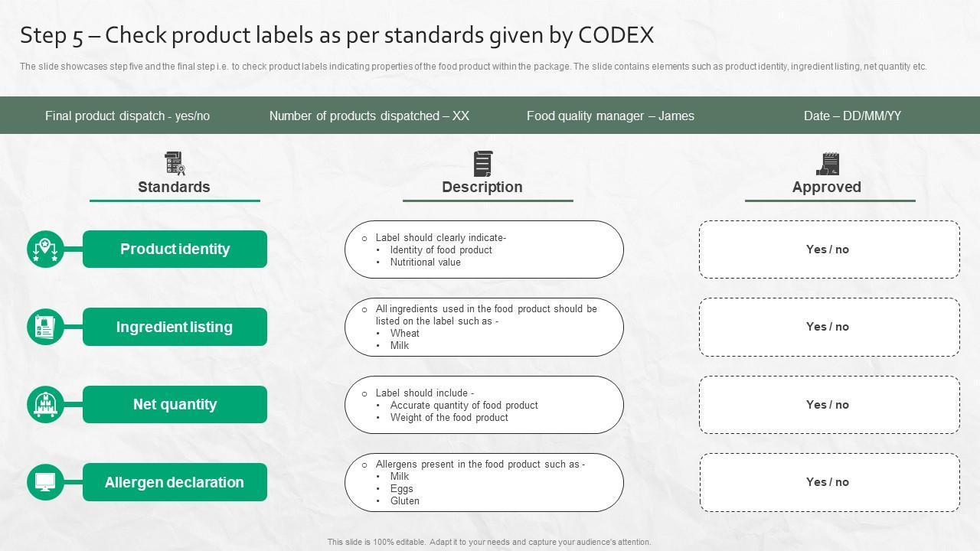Click the Allergen declaration monitor icon
The height and width of the screenshot is (551, 980).
coord(45,482)
